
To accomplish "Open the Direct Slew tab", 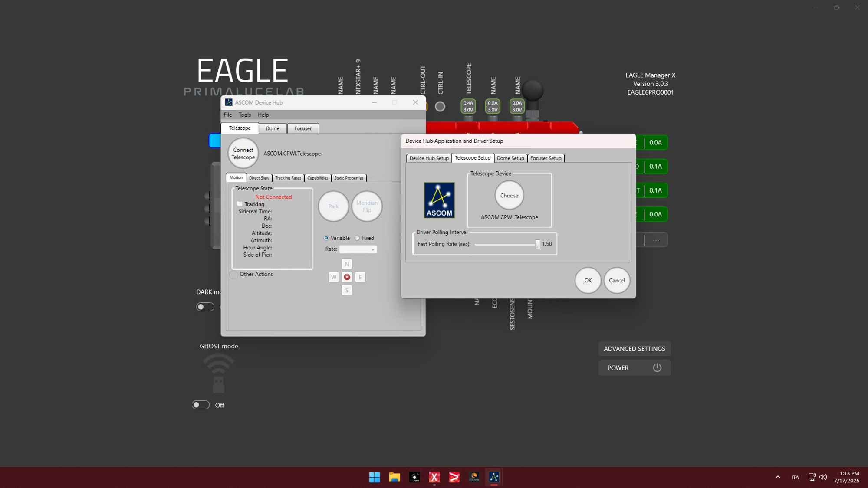I will tap(259, 178).
